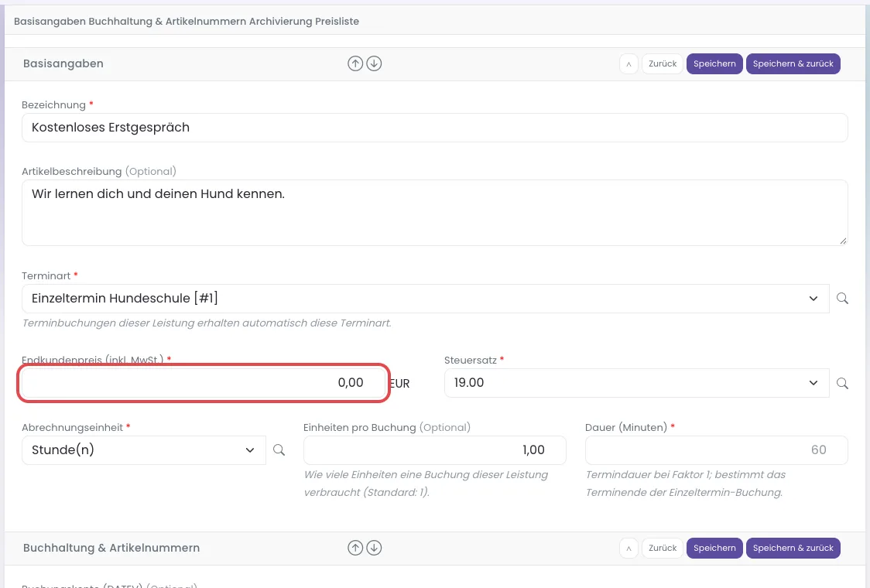Open Abrechnungseinheit search magnifier icon
870x588 pixels.
(x=279, y=450)
